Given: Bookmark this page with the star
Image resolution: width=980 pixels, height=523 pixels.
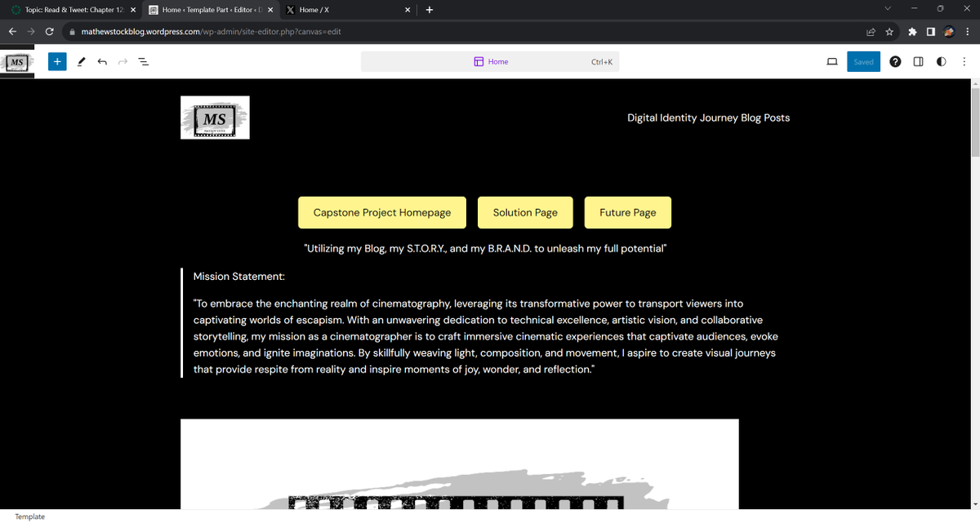Looking at the screenshot, I should coord(889,32).
